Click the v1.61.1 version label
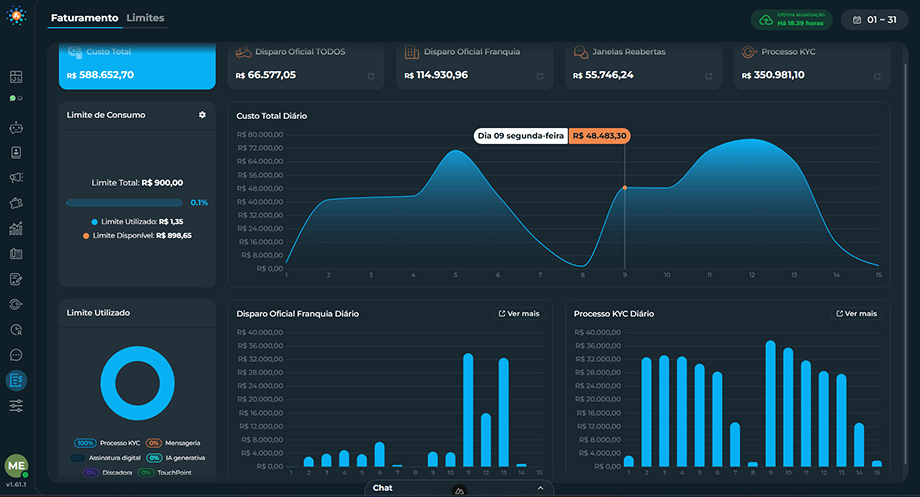The height and width of the screenshot is (497, 920). click(16, 485)
